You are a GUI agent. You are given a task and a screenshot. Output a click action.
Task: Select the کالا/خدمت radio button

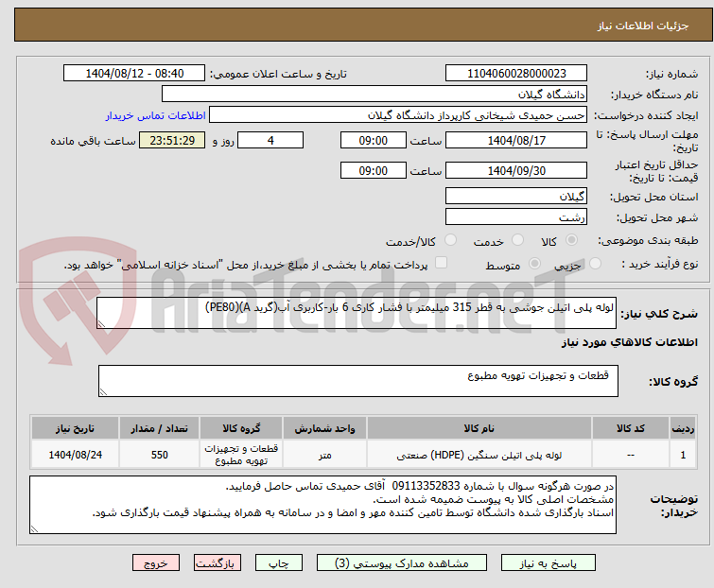(450, 240)
